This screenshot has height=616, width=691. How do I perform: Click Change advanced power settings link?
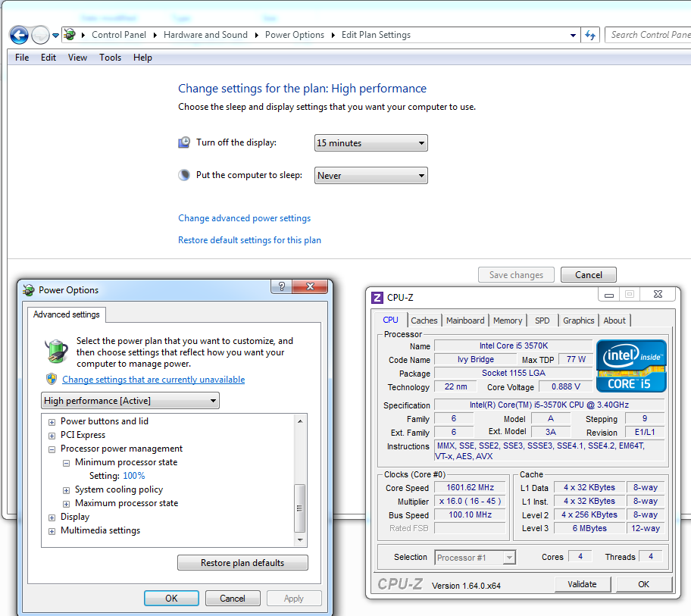coord(244,218)
